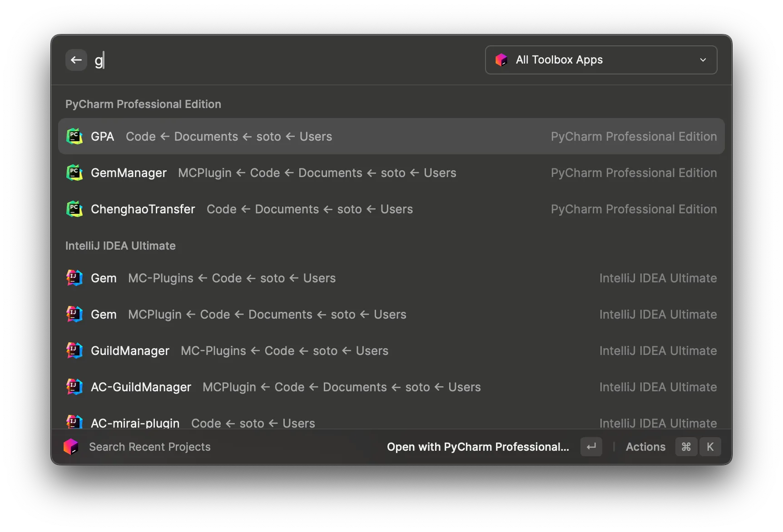Click the IntelliJ icon beside GuildManager
Viewport: 783px width, 532px height.
pos(74,351)
